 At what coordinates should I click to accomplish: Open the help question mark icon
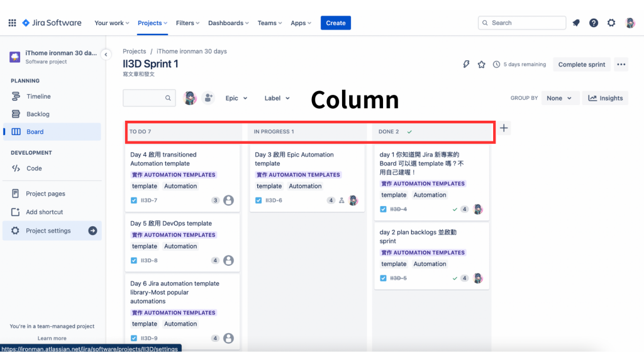[x=594, y=23]
